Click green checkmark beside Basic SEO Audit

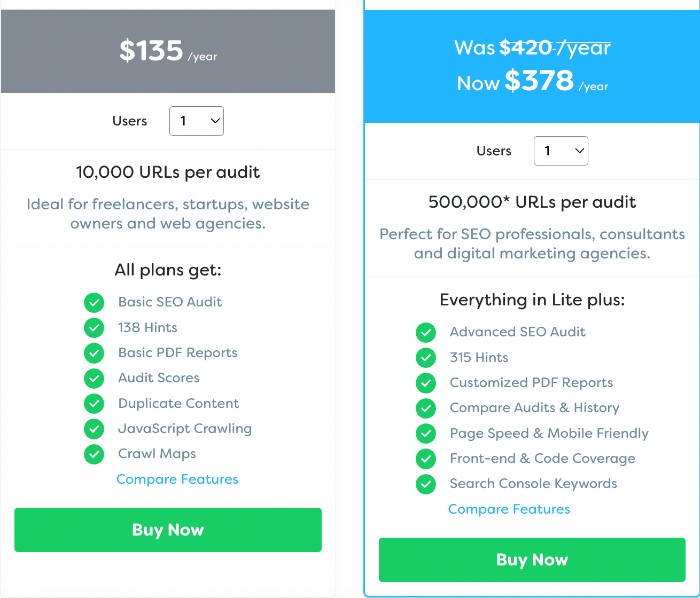(94, 302)
